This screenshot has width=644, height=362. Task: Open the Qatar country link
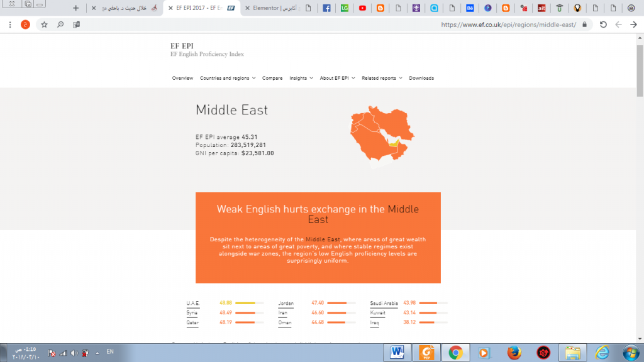pyautogui.click(x=192, y=323)
